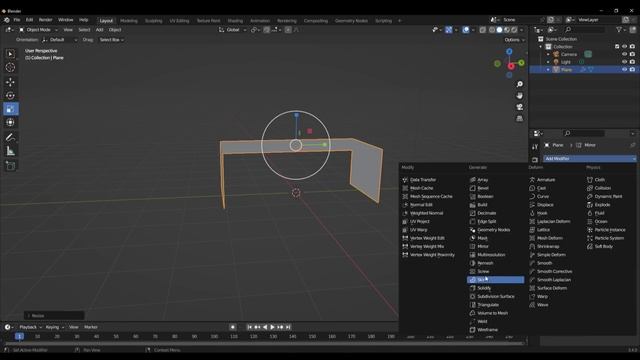The image size is (640, 360).
Task: Click the green Y axis gizmo
Action: coord(522,63)
